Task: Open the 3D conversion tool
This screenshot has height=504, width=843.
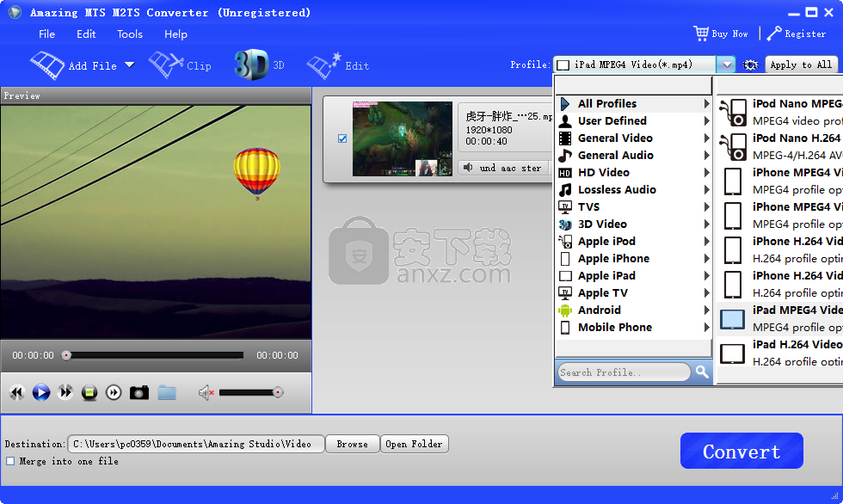Action: [x=256, y=64]
